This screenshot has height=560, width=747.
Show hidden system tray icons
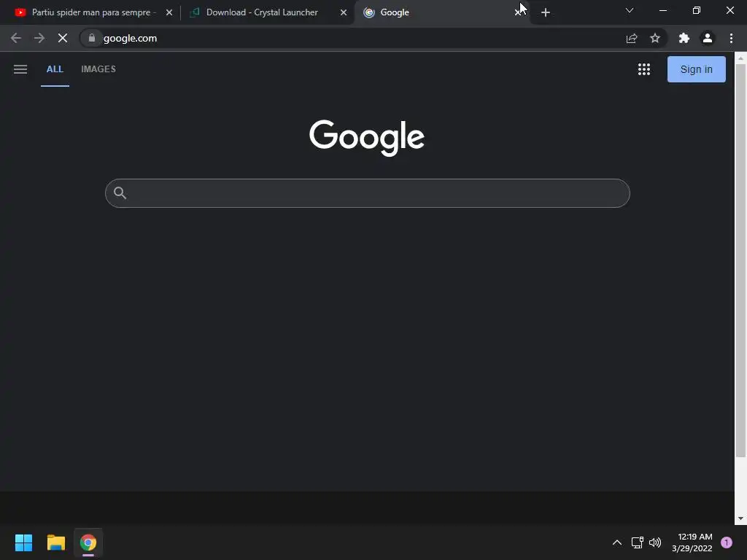(616, 542)
